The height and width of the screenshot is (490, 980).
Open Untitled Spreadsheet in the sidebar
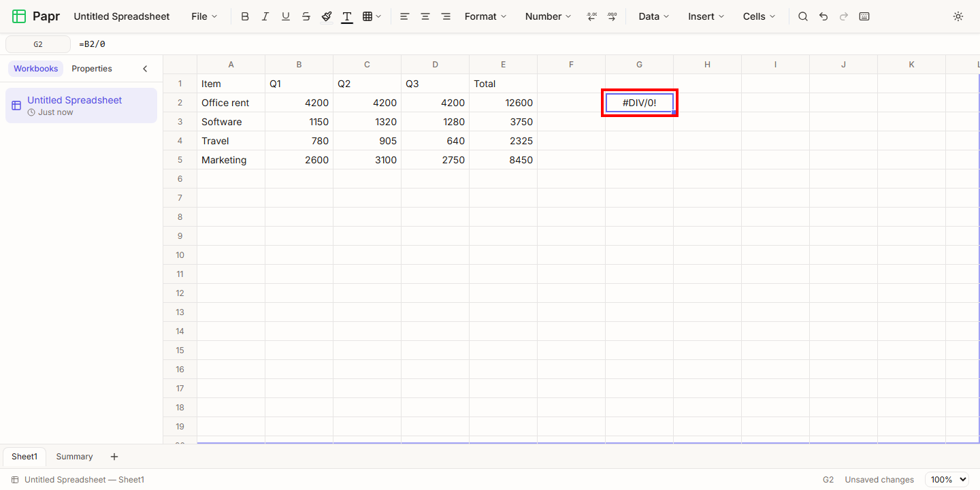point(81,105)
